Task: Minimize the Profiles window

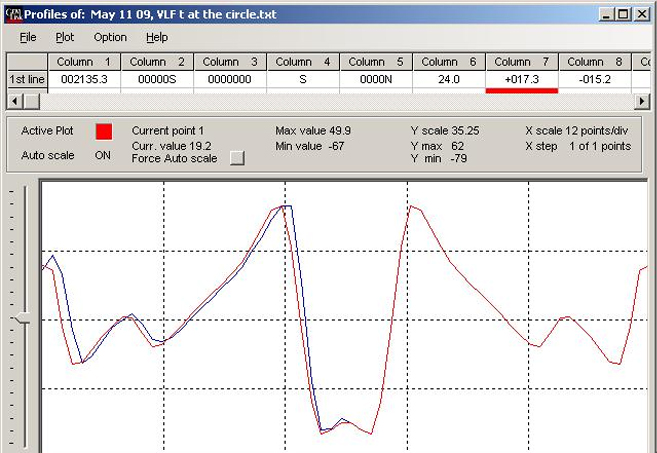Action: click(x=606, y=14)
